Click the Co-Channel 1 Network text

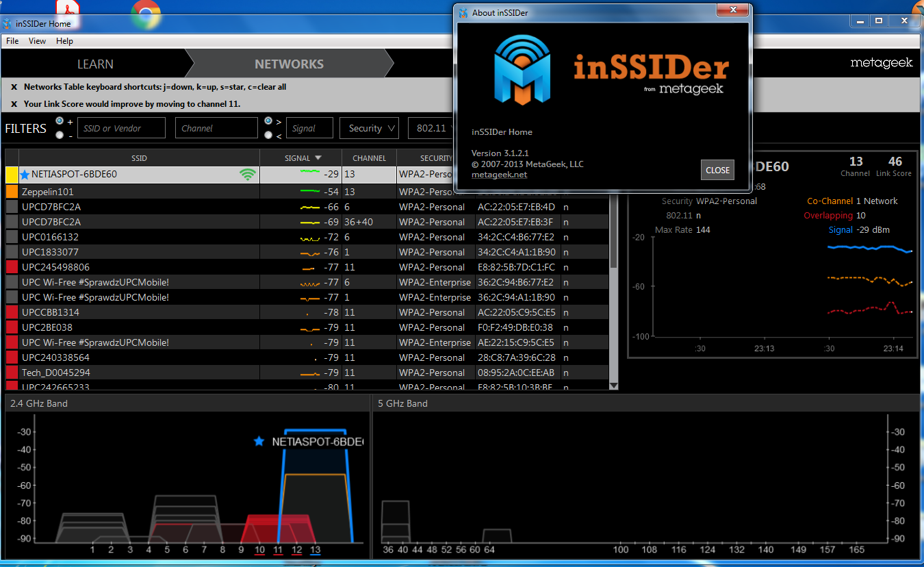tap(852, 201)
